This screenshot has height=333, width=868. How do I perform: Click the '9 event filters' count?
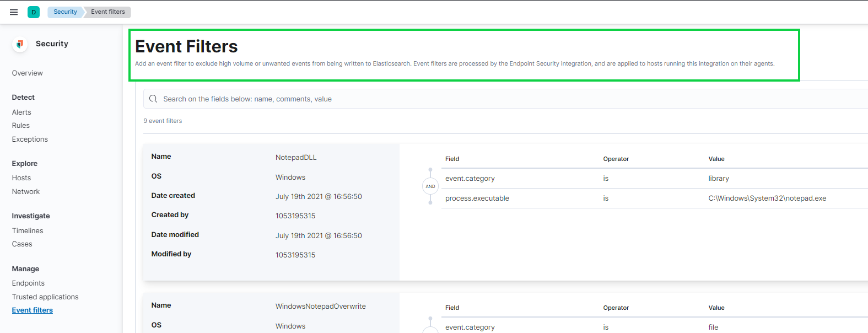(x=163, y=121)
